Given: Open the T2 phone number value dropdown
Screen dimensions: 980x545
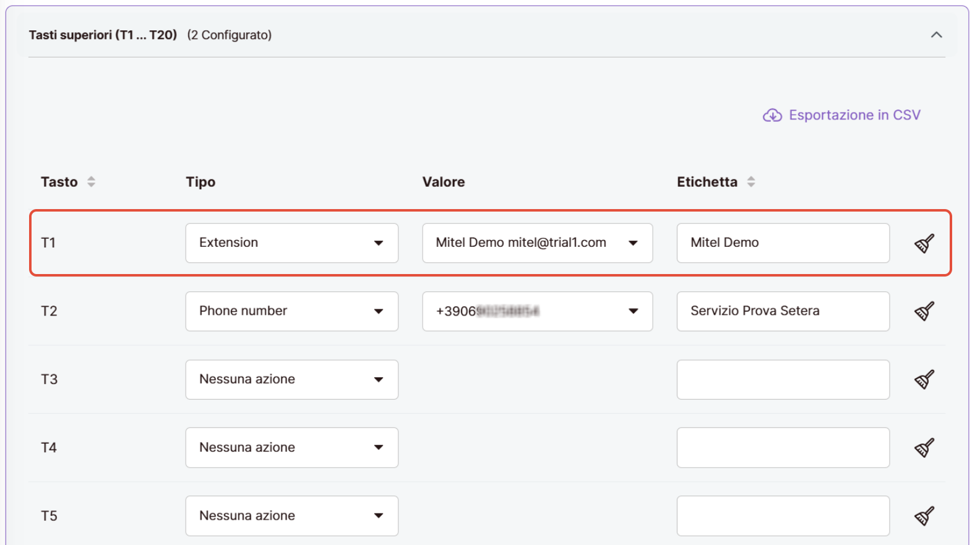Looking at the screenshot, I should tap(537, 311).
